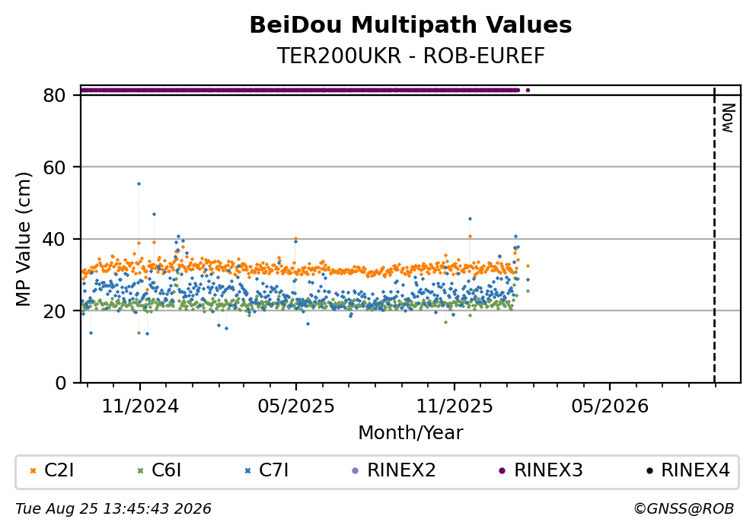Click the MP Value (cm) axis label

[23, 239]
